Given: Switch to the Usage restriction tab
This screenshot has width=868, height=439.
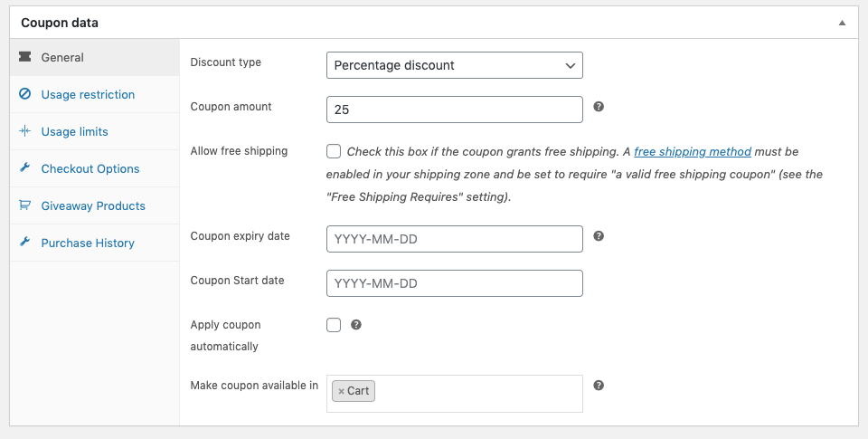Looking at the screenshot, I should pyautogui.click(x=88, y=94).
